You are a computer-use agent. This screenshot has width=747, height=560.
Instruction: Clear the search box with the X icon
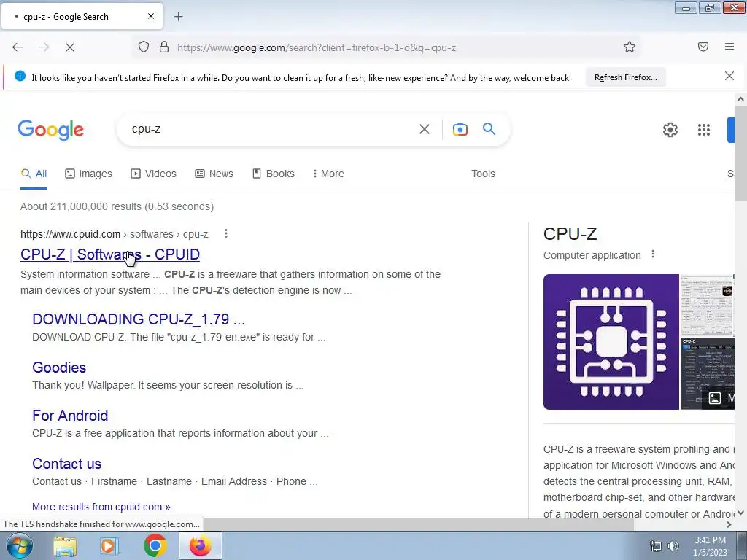coord(425,129)
